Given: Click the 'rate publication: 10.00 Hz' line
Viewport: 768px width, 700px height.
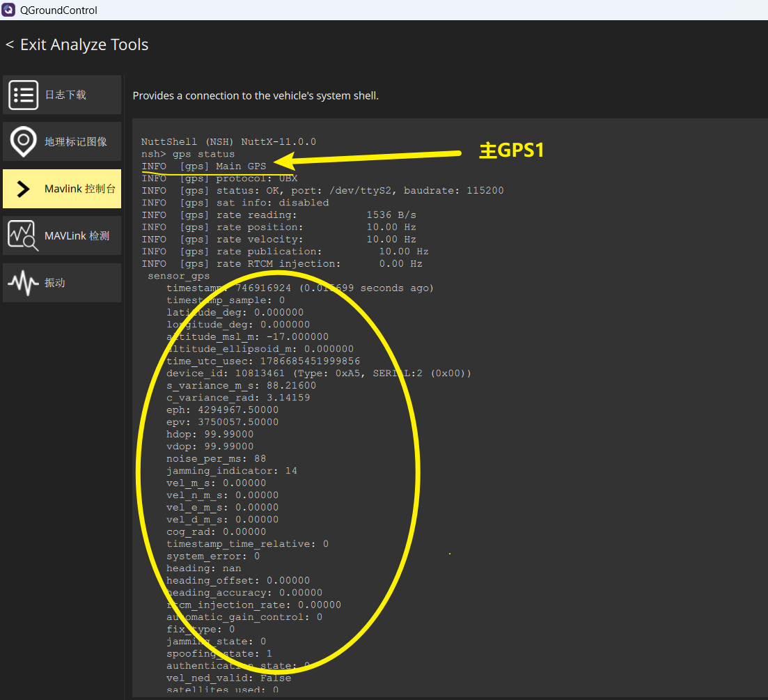Looking at the screenshot, I should (285, 251).
